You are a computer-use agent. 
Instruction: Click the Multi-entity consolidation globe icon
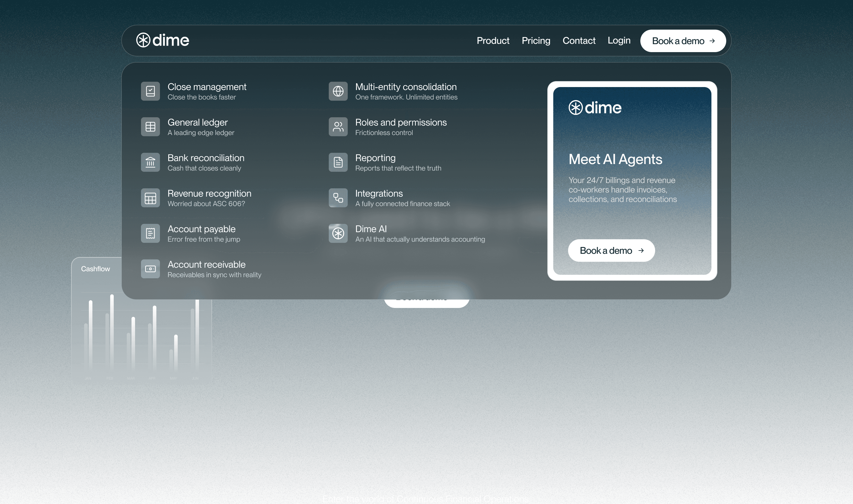coord(338,91)
